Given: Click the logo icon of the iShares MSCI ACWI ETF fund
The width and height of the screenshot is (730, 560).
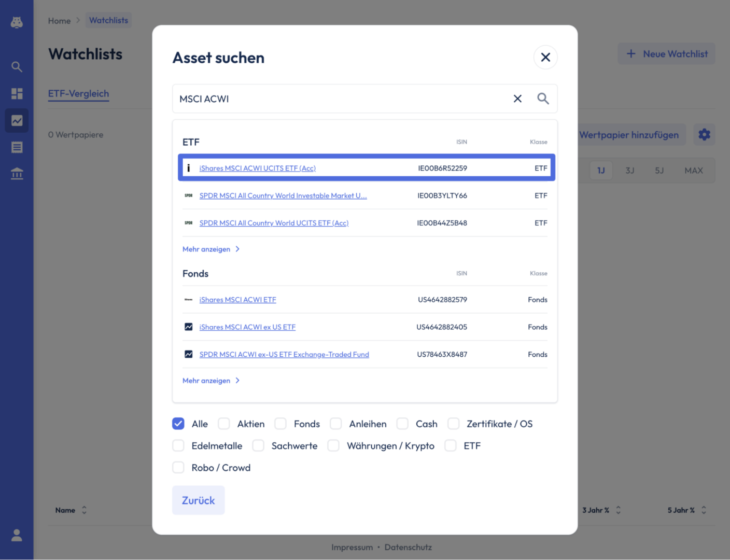Looking at the screenshot, I should pos(189,300).
